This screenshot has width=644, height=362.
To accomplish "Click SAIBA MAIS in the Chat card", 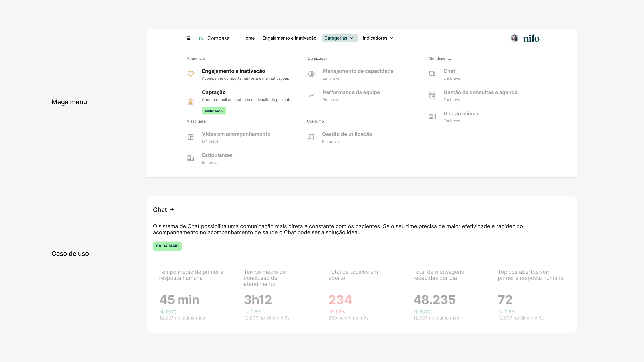I will coord(167,246).
